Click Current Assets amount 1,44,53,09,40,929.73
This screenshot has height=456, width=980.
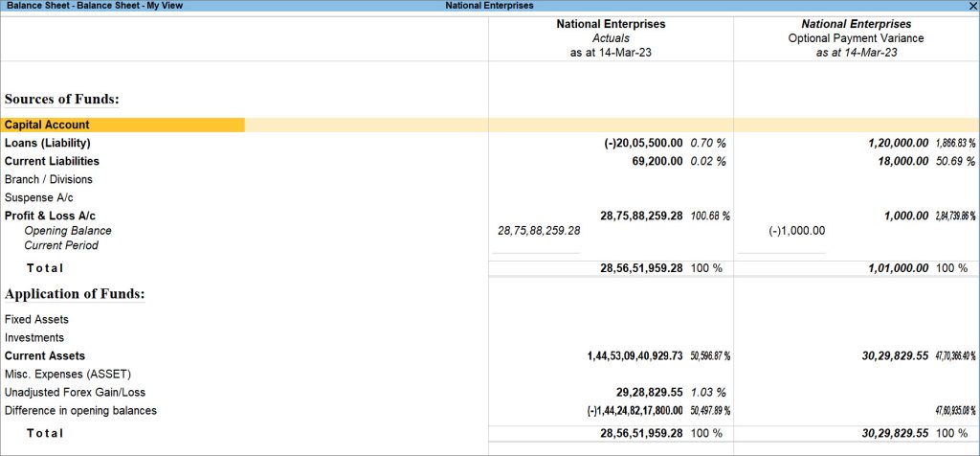635,356
